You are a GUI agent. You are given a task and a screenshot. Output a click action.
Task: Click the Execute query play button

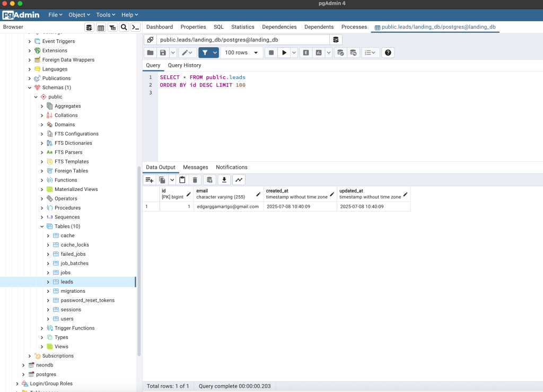pyautogui.click(x=285, y=53)
